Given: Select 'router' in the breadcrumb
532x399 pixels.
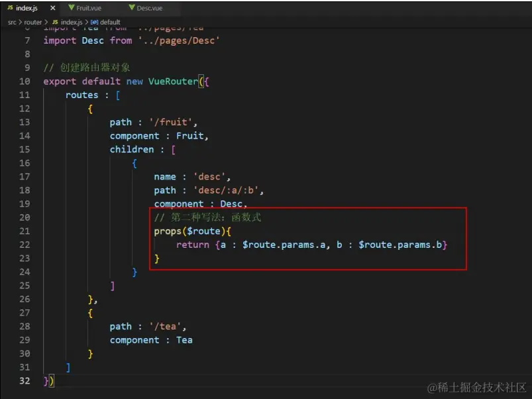Looking at the screenshot, I should coord(33,22).
